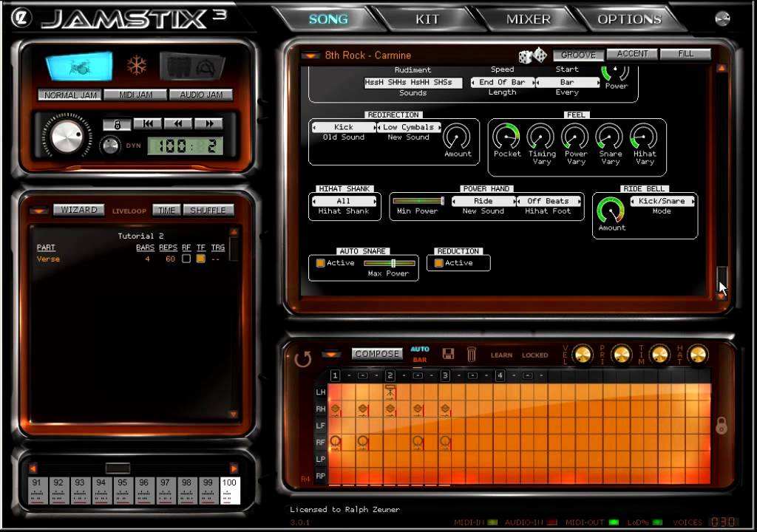Screen dimensions: 757x532
Task: Open the Kick old sound selector
Action: pos(344,127)
